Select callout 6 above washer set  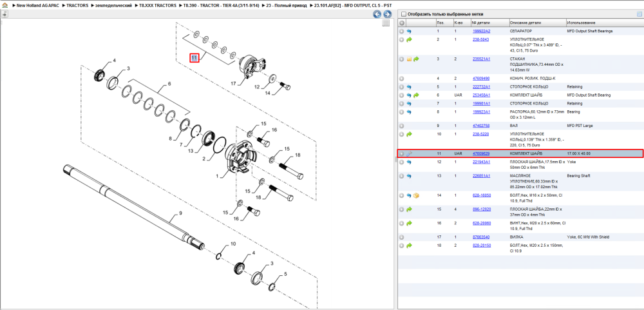point(169,84)
